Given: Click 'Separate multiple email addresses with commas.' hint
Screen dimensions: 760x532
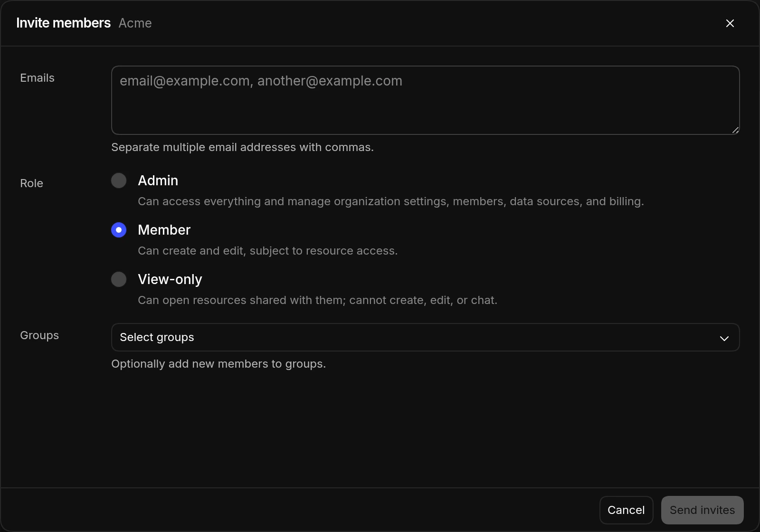Looking at the screenshot, I should (x=242, y=147).
